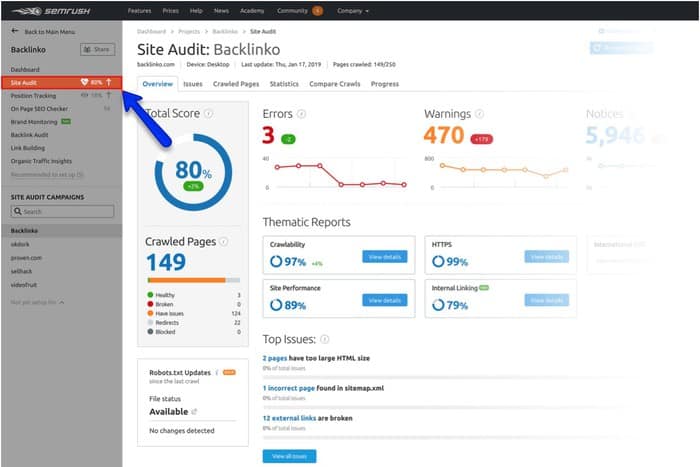Viewport: 700px width, 467px height.
Task: Click the Have Issues legend entry
Action: coord(166,313)
